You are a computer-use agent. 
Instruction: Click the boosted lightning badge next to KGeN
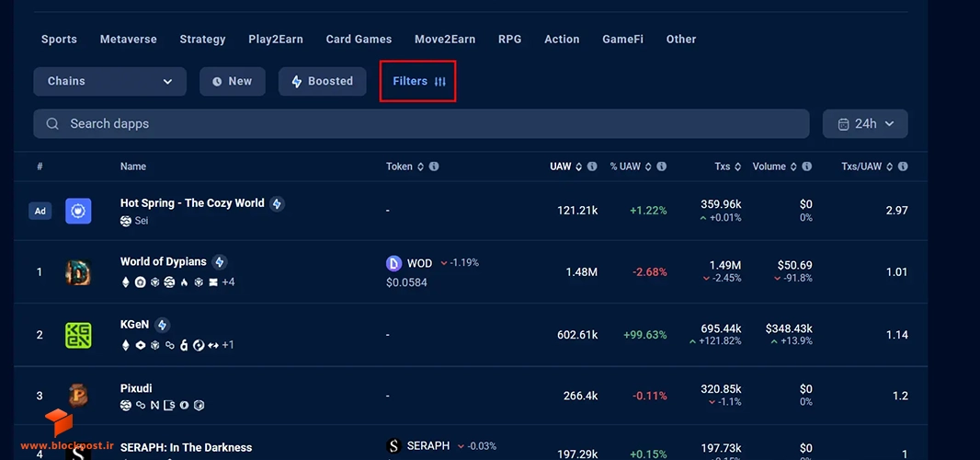pyautogui.click(x=162, y=326)
